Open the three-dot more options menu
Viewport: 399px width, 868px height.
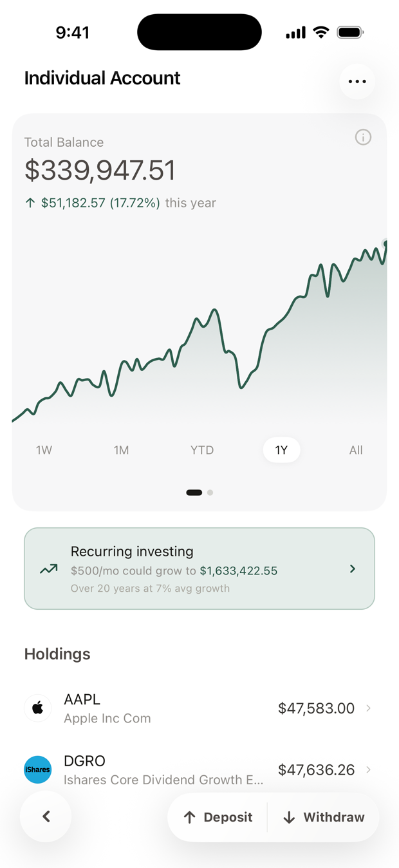(x=357, y=82)
